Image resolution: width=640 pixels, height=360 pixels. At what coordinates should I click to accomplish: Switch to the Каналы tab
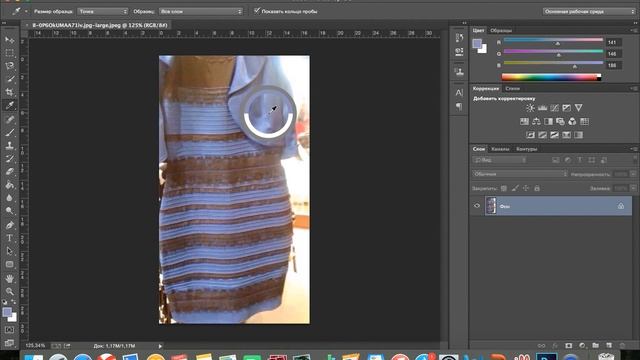tap(500, 149)
